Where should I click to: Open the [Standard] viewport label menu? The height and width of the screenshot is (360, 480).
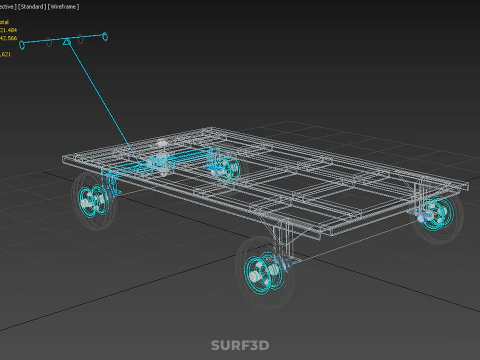coord(32,7)
